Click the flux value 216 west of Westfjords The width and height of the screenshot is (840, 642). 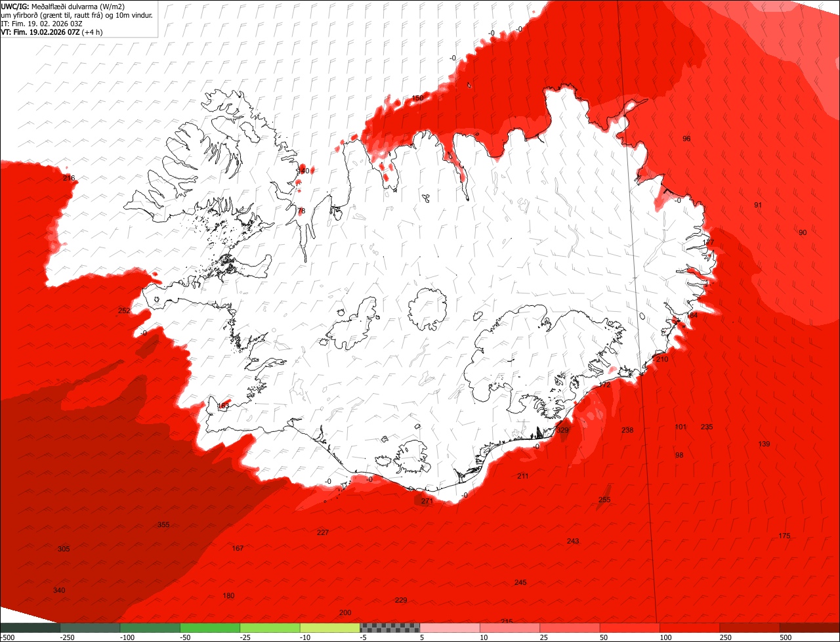pyautogui.click(x=69, y=179)
